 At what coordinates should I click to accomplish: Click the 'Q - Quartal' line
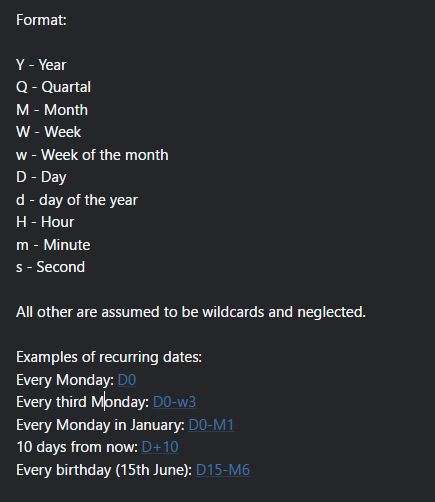click(x=53, y=87)
